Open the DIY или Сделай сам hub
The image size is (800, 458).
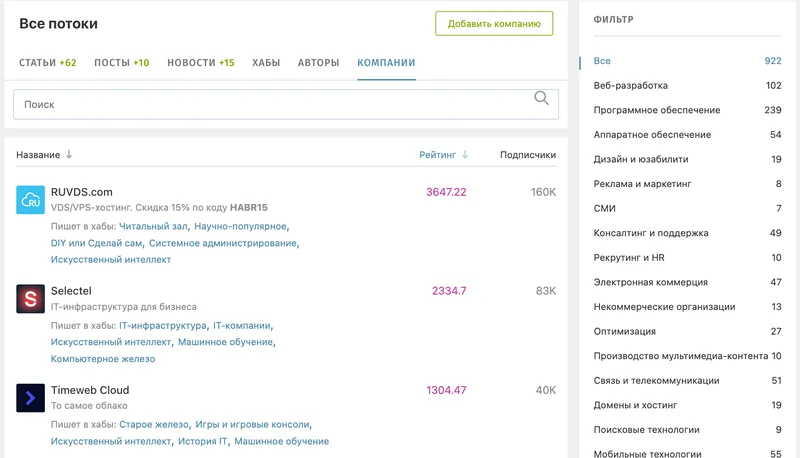point(96,243)
